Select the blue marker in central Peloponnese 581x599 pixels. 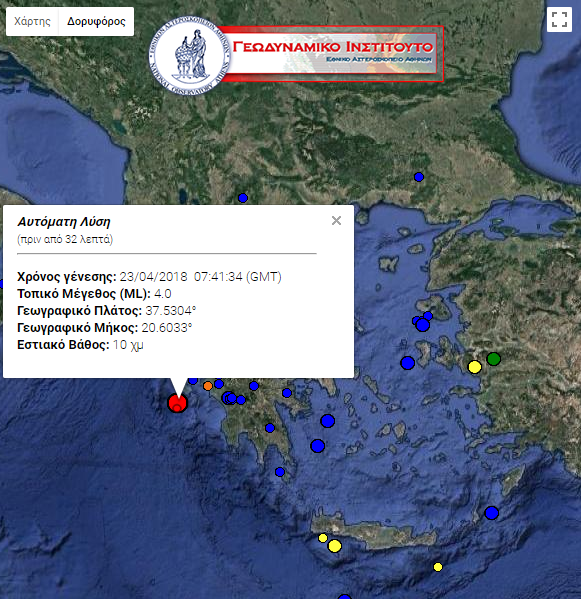270,428
